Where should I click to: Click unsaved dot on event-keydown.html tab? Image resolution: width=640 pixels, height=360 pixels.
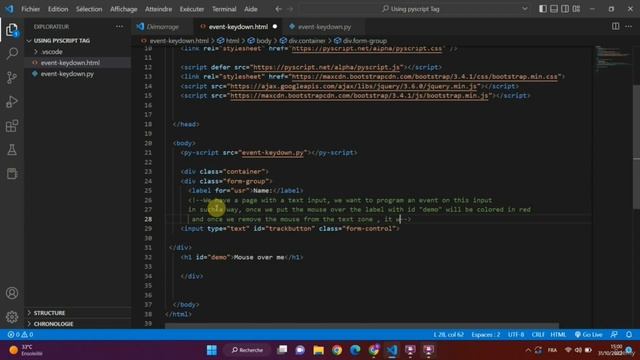(x=275, y=27)
